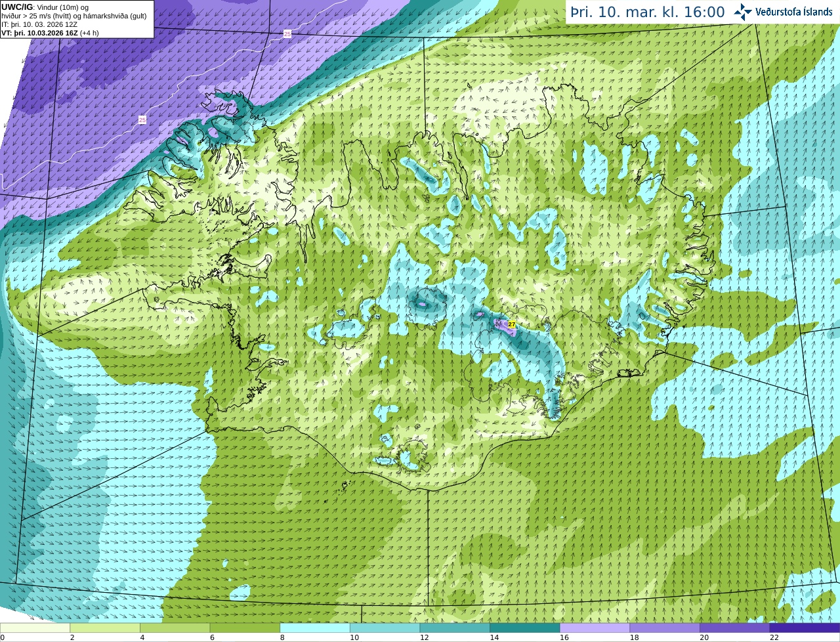Select the above 22 m/s dark indigo swatch

pos(805,628)
